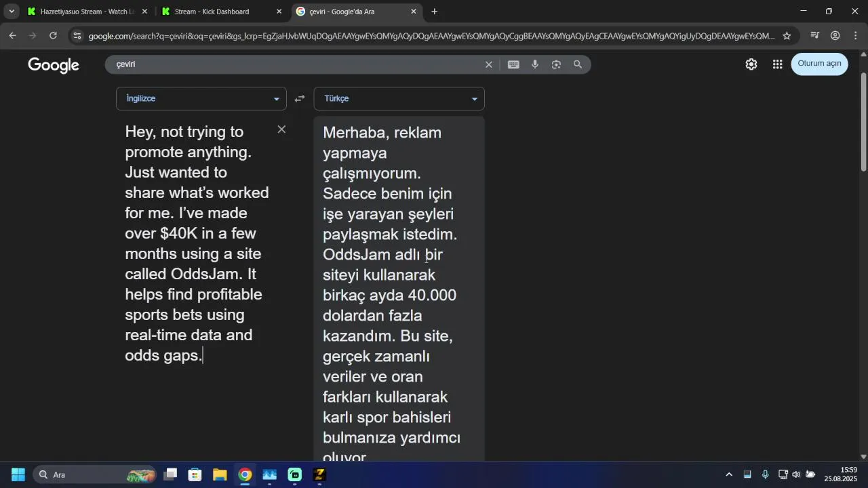Open Chrome from the taskbar
The width and height of the screenshot is (868, 488).
pos(245,474)
